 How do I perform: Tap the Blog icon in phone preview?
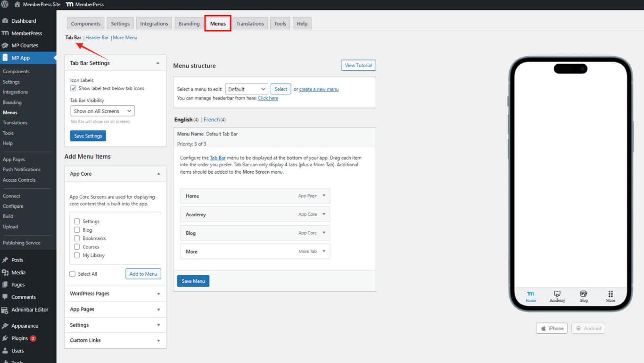click(x=584, y=294)
